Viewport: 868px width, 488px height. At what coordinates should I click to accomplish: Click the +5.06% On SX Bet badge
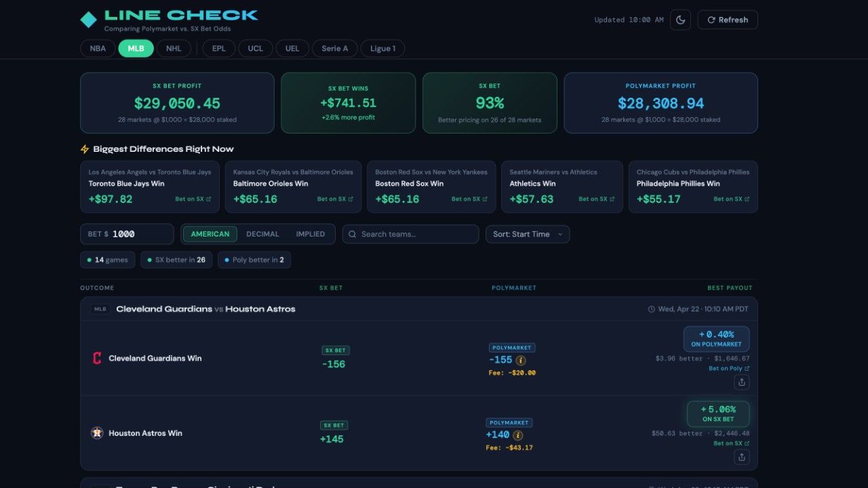[x=718, y=414]
